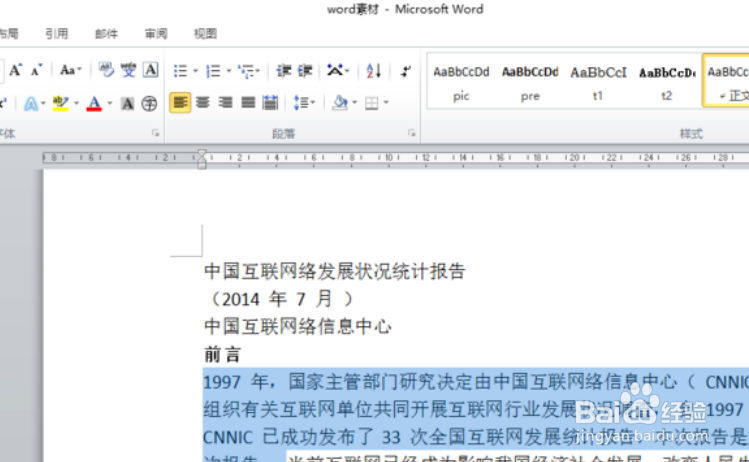
Task: Apply the pre style
Action: tap(530, 82)
